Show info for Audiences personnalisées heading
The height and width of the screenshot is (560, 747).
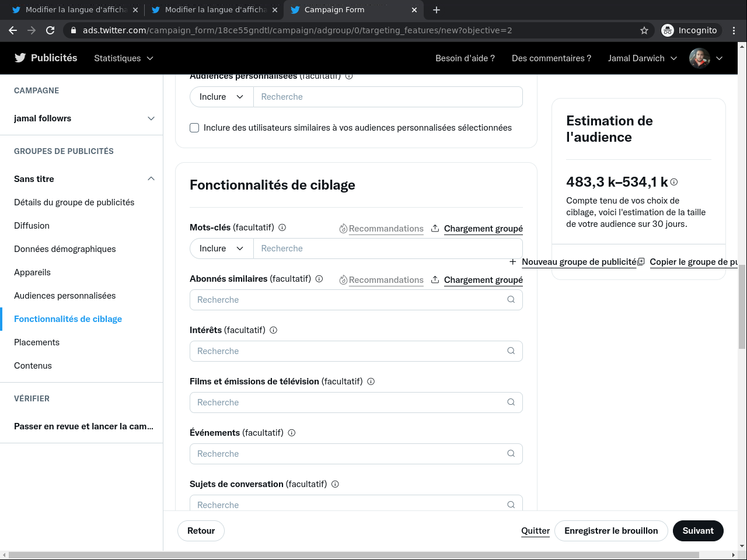pyautogui.click(x=349, y=76)
